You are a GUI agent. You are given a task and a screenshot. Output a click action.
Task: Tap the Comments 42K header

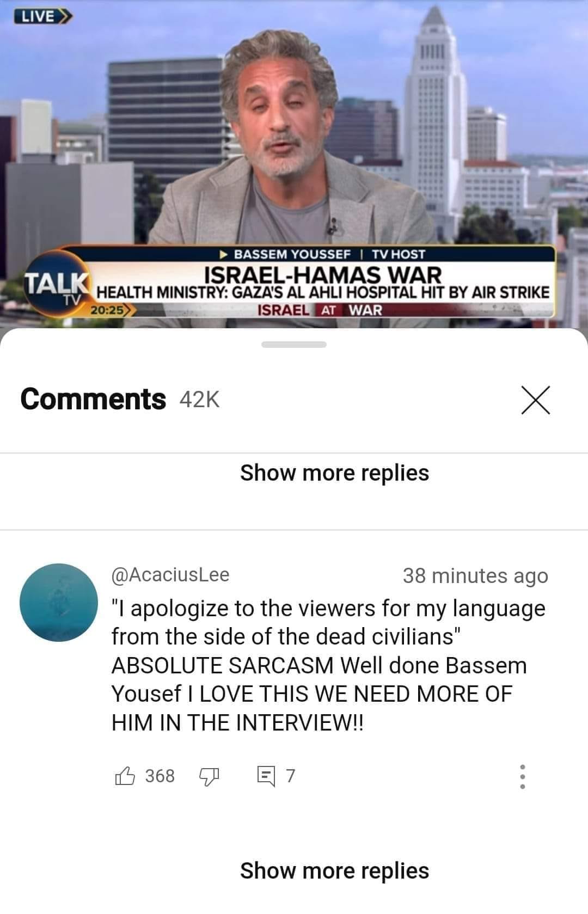tap(120, 399)
